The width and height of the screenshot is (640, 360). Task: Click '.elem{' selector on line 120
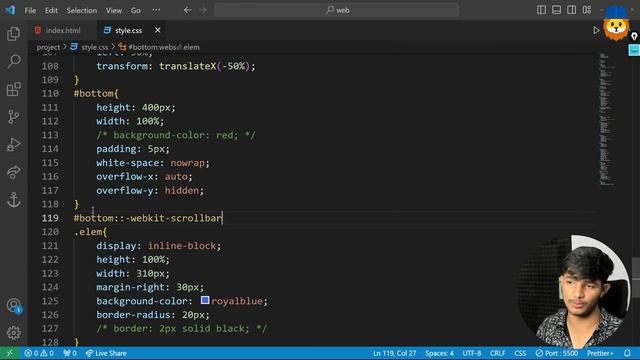click(90, 232)
